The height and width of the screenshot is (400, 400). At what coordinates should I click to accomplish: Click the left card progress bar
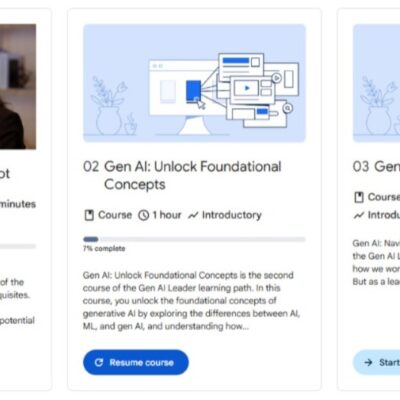(x=18, y=247)
